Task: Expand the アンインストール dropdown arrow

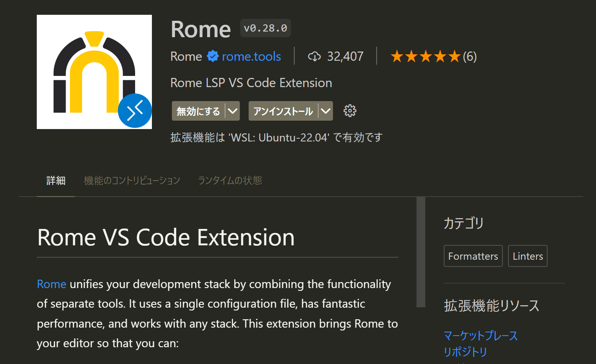Action: [x=326, y=111]
